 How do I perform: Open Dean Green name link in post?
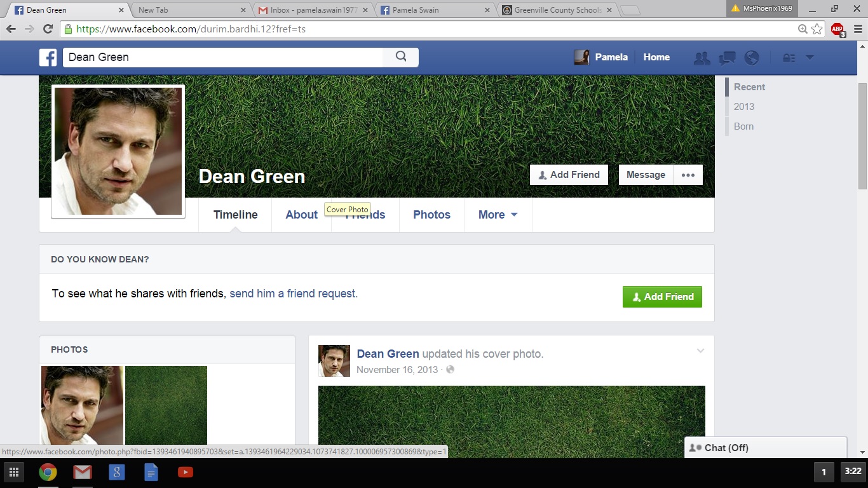click(x=388, y=354)
